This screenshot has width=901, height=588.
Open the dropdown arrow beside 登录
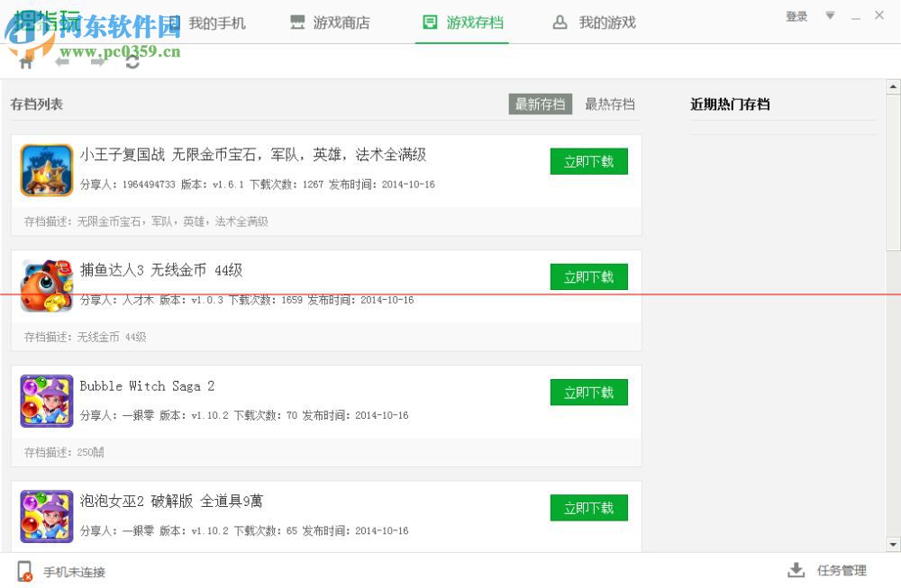tap(829, 15)
